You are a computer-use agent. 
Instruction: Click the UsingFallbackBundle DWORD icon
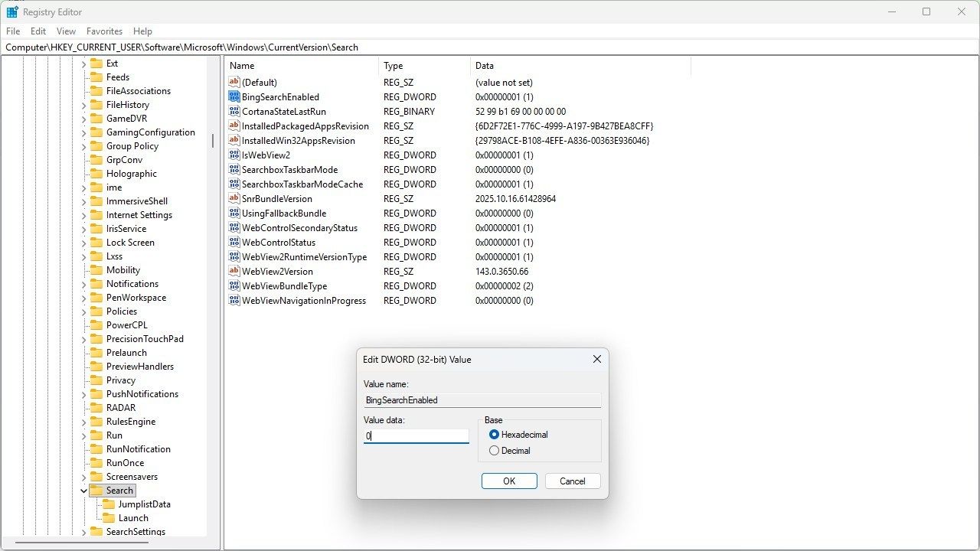coord(234,214)
